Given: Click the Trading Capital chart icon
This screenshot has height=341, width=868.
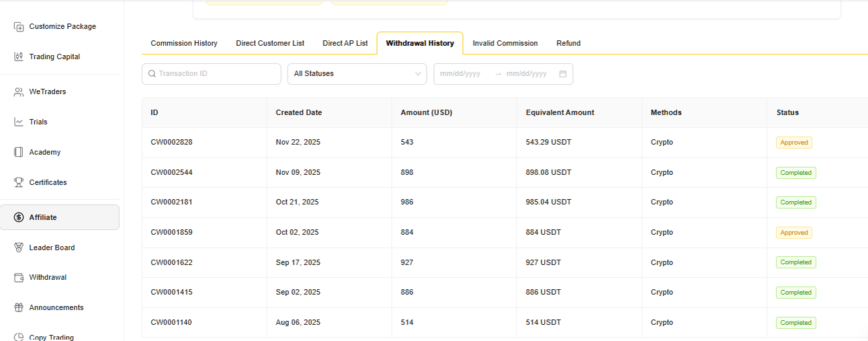Looking at the screenshot, I should coord(19,57).
